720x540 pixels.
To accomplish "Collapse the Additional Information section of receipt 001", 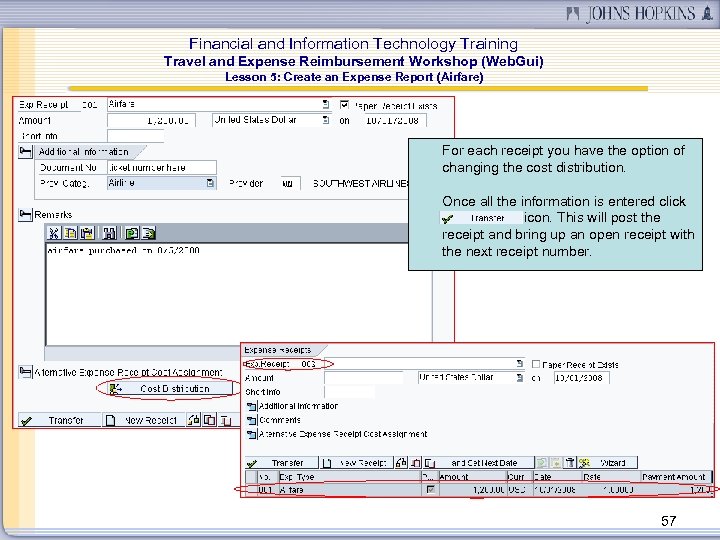I will coord(25,152).
